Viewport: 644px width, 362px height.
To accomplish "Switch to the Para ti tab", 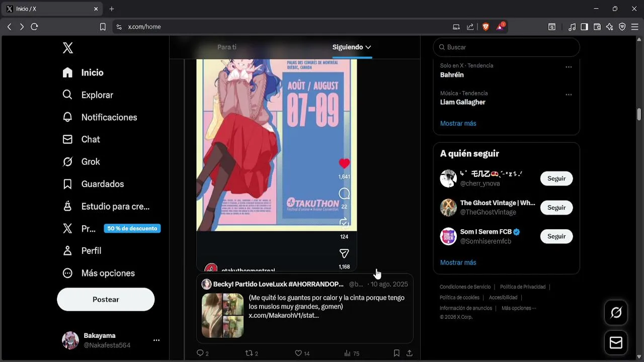I will [x=227, y=47].
